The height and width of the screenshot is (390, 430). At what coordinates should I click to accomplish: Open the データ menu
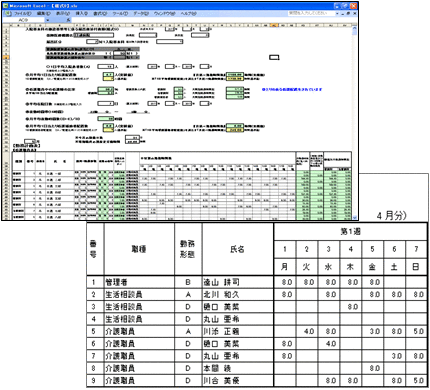coord(141,13)
